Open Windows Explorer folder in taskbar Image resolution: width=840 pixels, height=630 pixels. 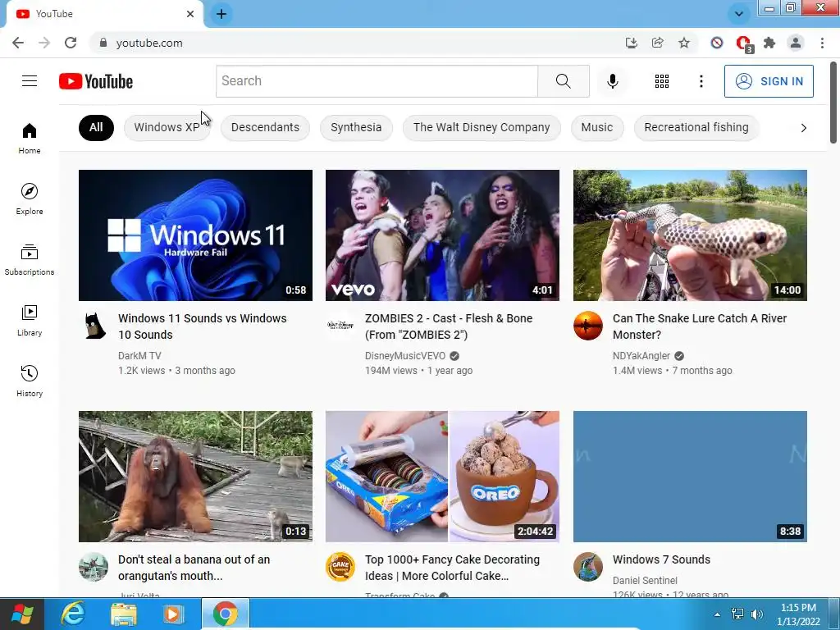coord(123,614)
